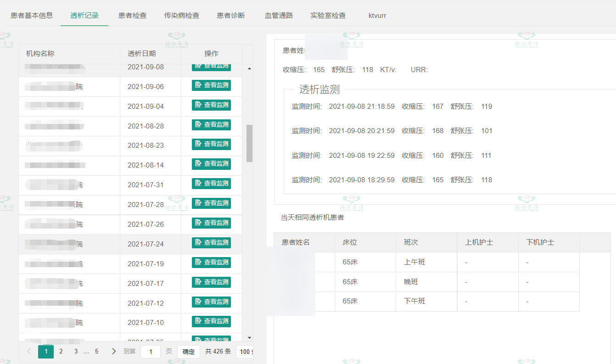Click the dialysis table scrollbar thumb
The image size is (616, 364).
(x=250, y=143)
